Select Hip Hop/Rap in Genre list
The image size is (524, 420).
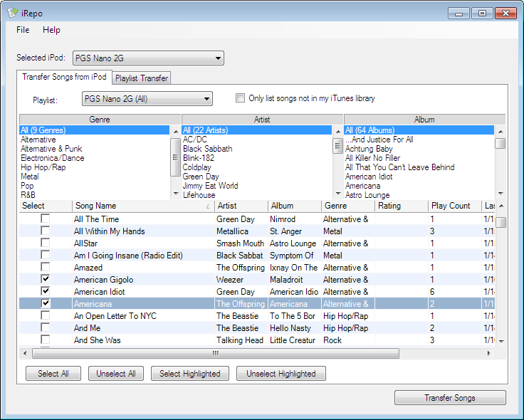click(94, 167)
